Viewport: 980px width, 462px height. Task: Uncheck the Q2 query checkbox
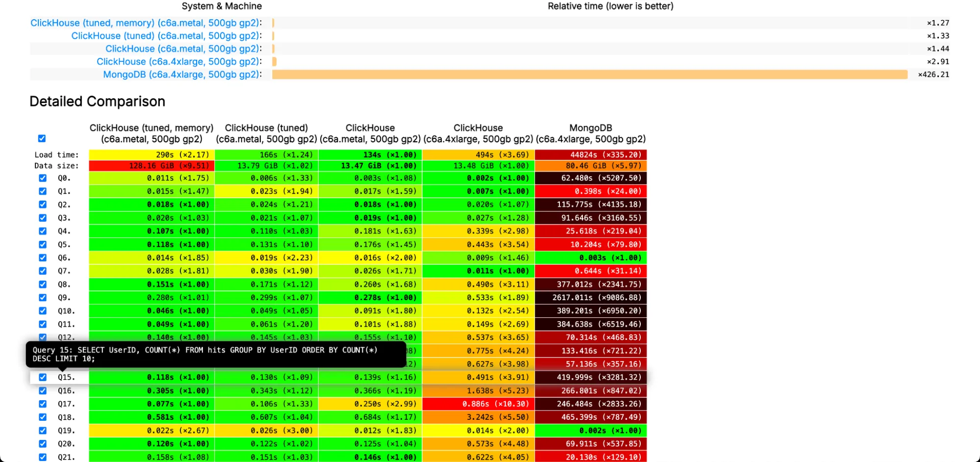tap(43, 205)
